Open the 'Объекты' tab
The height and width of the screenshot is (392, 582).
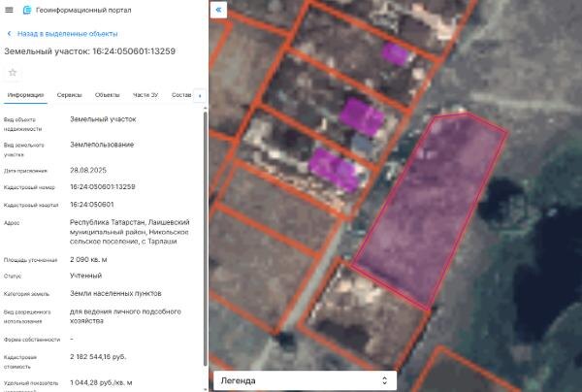click(x=107, y=95)
